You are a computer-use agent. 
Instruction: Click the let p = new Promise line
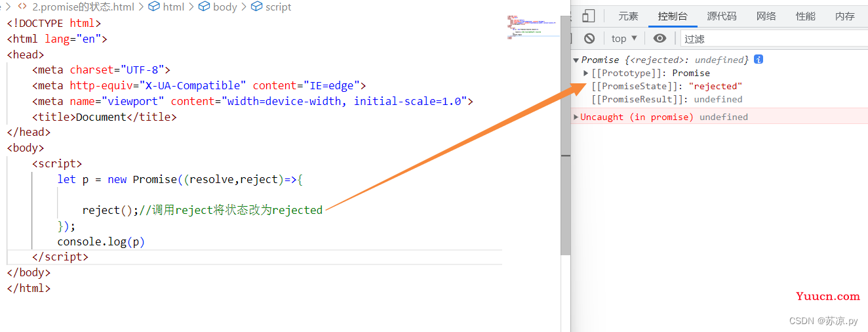click(180, 179)
